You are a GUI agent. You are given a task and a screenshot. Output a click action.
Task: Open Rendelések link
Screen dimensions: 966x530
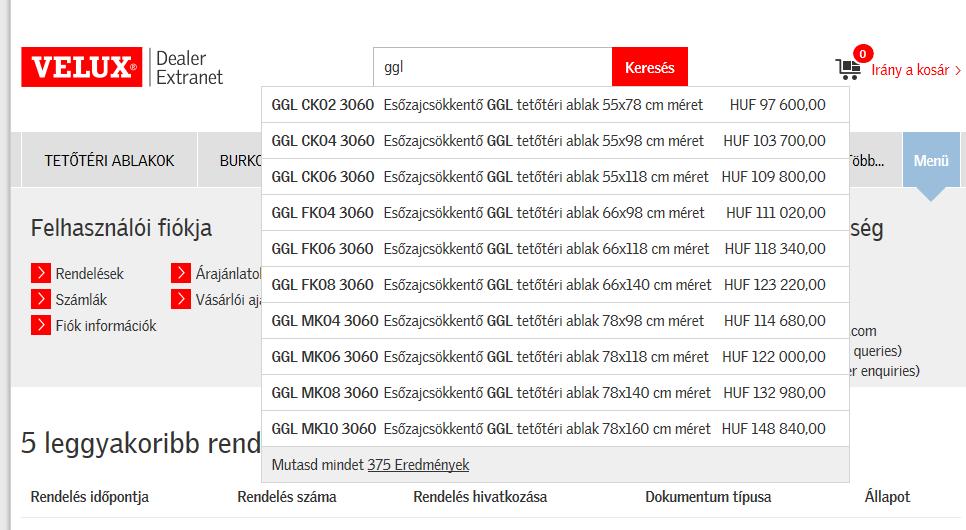click(x=89, y=274)
